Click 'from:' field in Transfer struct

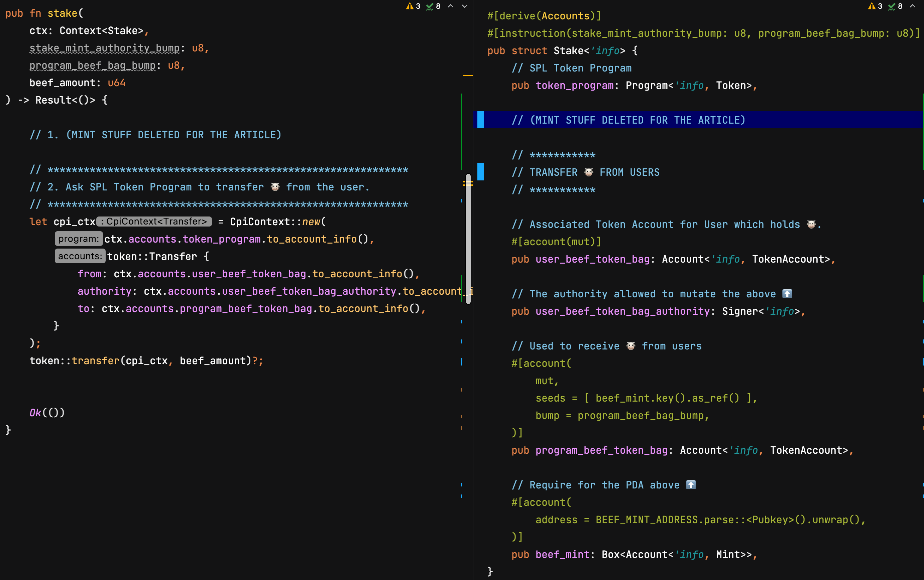tap(92, 274)
